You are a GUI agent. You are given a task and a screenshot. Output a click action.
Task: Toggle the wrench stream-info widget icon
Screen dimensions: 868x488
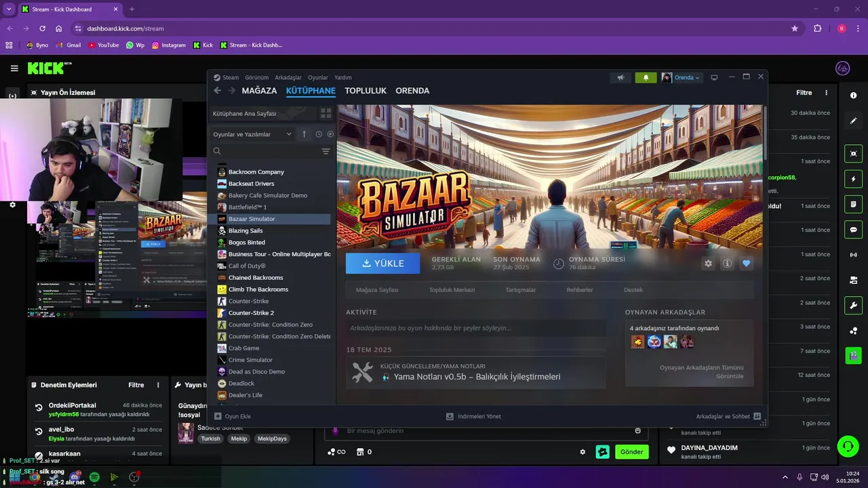pyautogui.click(x=854, y=305)
